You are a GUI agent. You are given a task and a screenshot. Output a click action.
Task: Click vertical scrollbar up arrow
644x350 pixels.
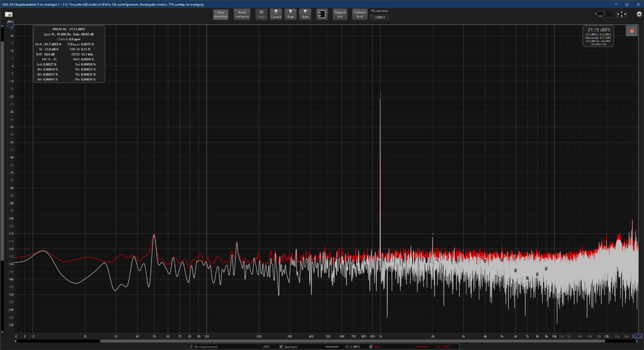2,26
